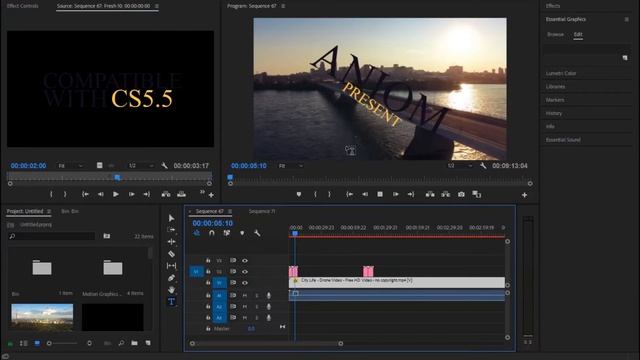The height and width of the screenshot is (360, 640).
Task: Open Program monitor panel menu
Action: pyautogui.click(x=283, y=6)
